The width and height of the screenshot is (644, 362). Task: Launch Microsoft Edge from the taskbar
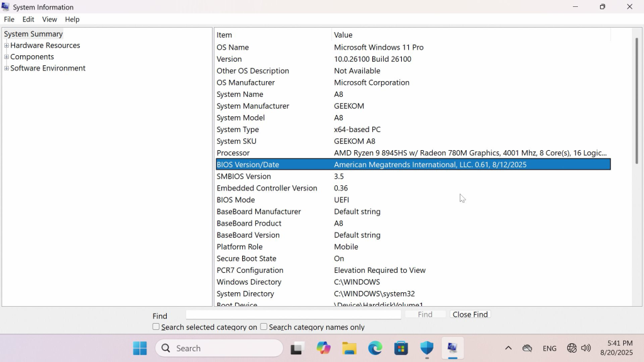click(375, 348)
